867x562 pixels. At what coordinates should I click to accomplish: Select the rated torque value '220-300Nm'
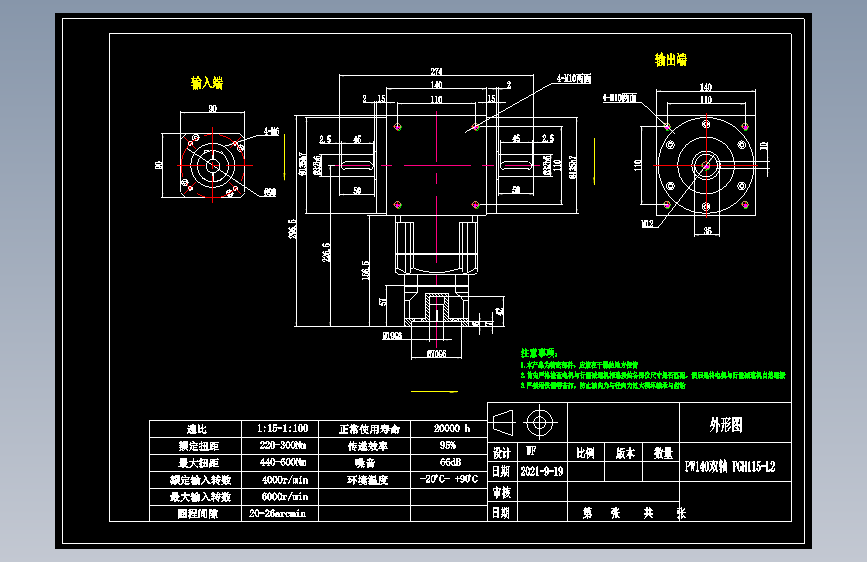(283, 445)
